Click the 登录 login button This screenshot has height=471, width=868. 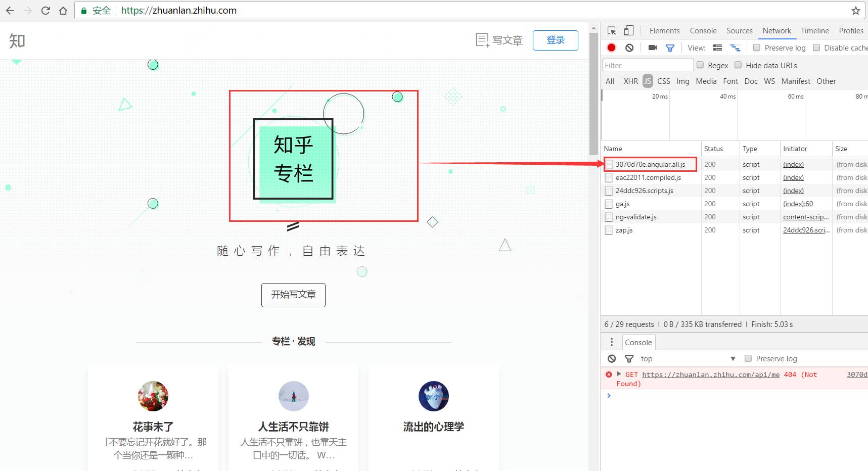[555, 40]
